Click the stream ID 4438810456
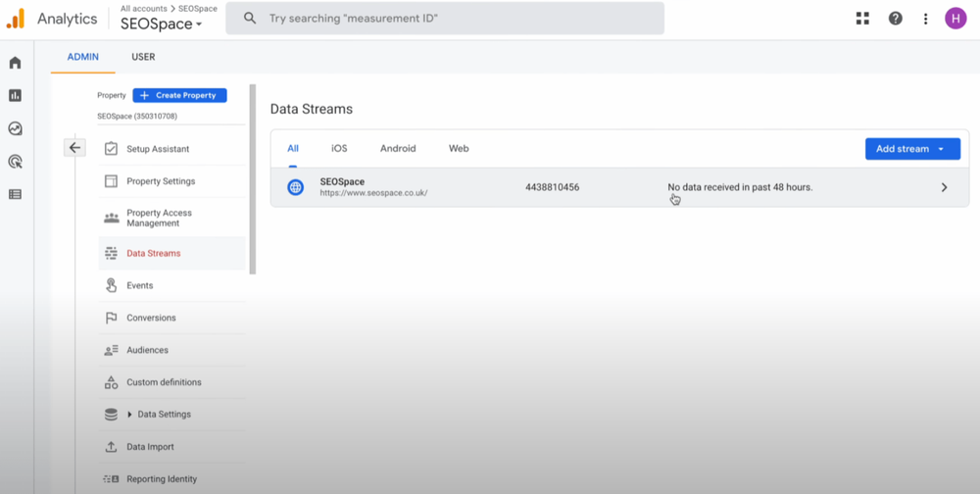 (x=553, y=187)
